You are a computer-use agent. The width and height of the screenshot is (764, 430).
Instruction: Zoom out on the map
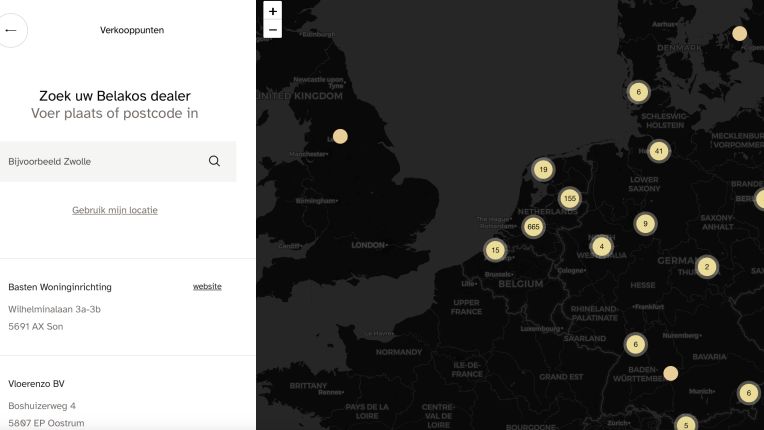273,30
